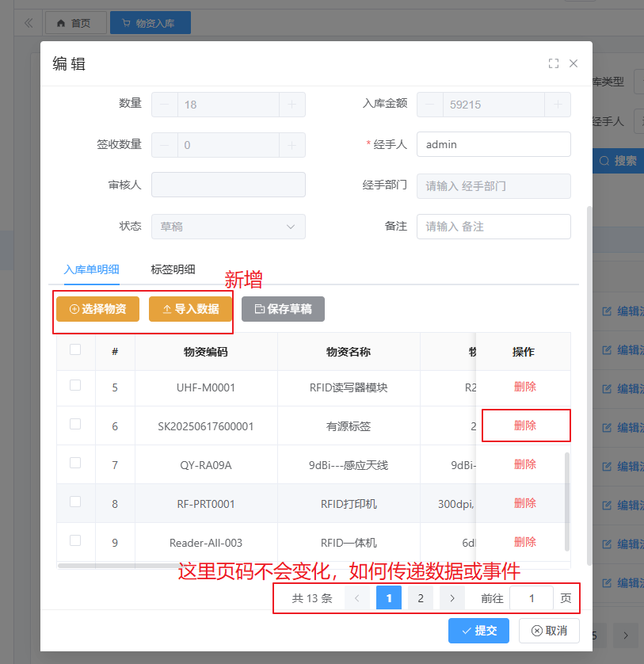The width and height of the screenshot is (644, 664).
Task: Click previous page chevron in pagination
Action: click(x=357, y=598)
